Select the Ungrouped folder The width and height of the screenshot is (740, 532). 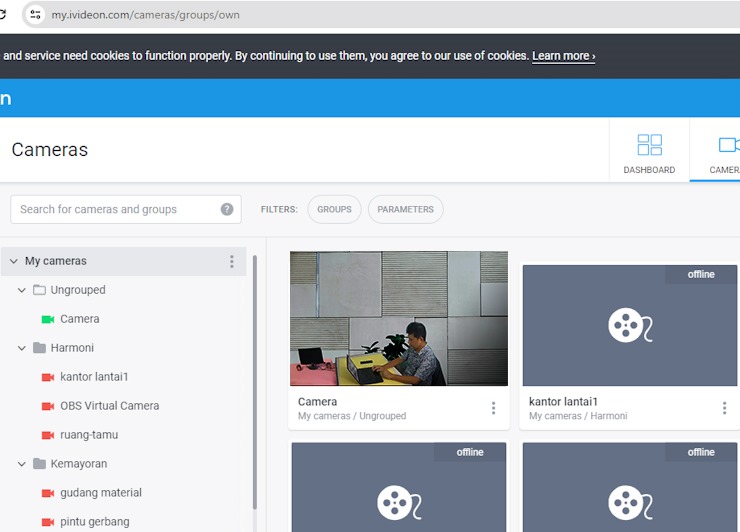click(x=78, y=290)
